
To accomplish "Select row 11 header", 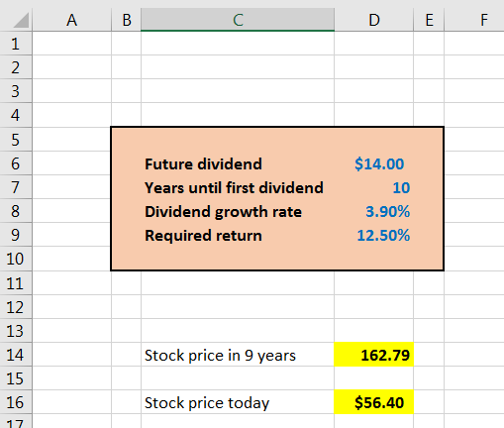I will pos(16,283).
